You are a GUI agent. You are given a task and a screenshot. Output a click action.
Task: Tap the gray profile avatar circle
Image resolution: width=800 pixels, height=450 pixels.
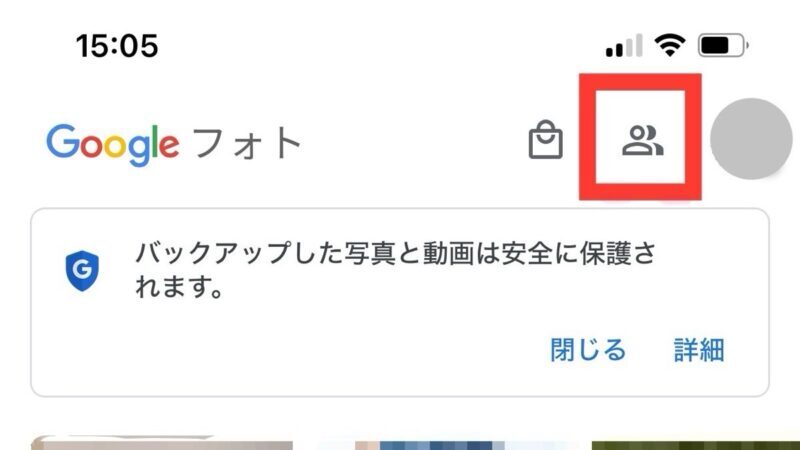[751, 139]
